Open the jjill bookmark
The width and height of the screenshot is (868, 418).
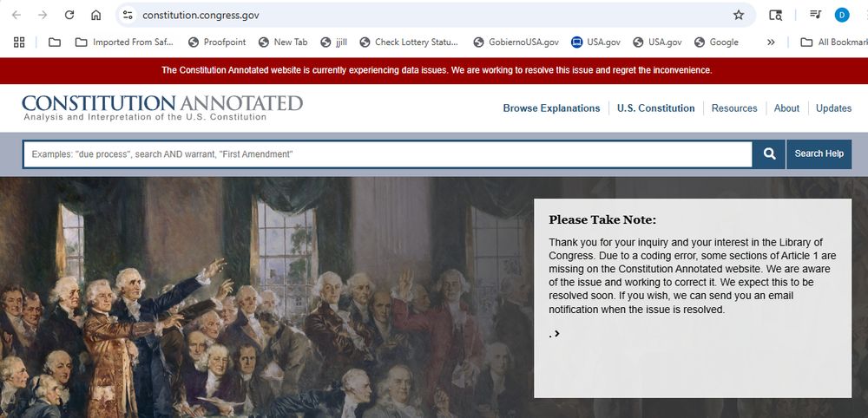[334, 42]
